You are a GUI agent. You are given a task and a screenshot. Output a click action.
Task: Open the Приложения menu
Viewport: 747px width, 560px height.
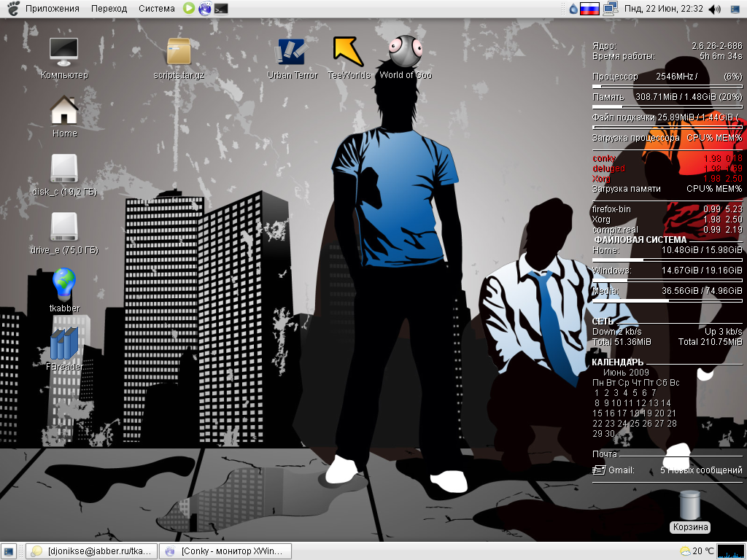pos(52,9)
